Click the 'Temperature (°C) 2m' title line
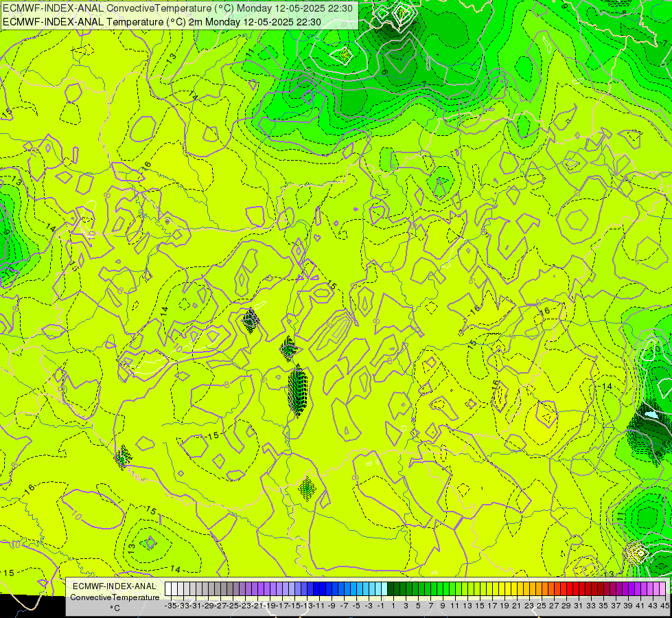 coord(162,22)
